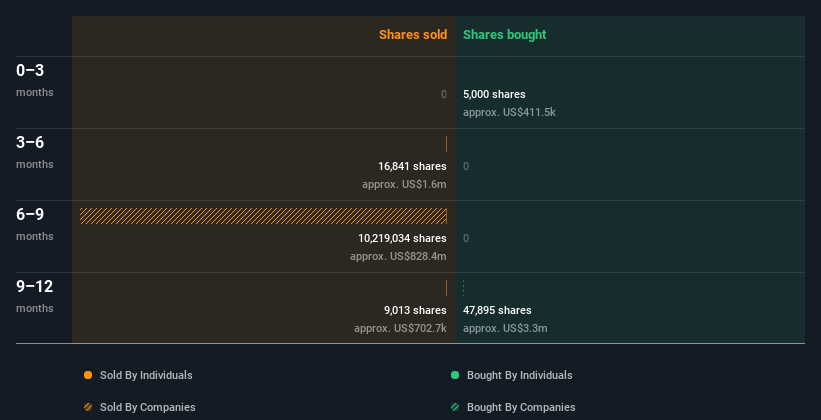The height and width of the screenshot is (420, 821).
Task: Click the 47,895 shares value
Action: [x=497, y=311]
